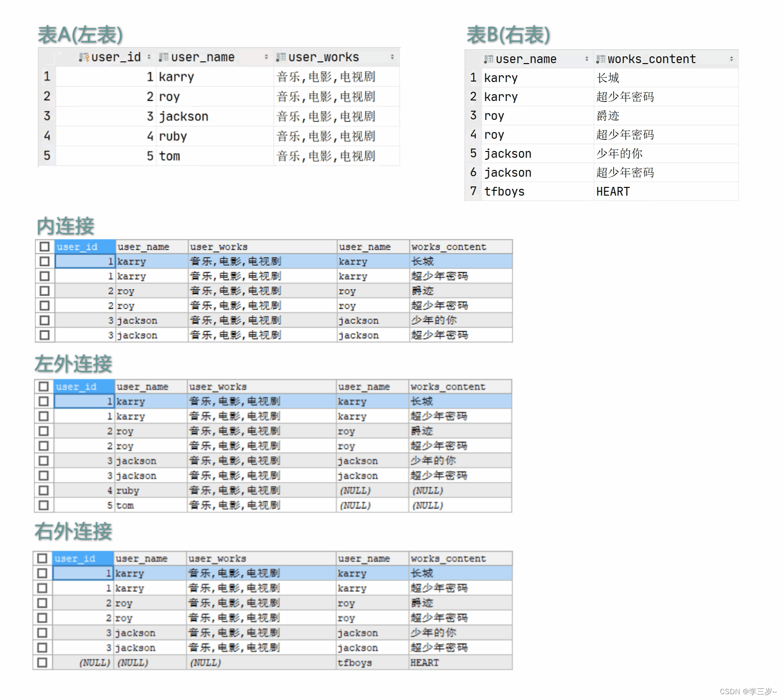Click the "tfboys" cell in 右外连接 table

pyautogui.click(x=372, y=663)
